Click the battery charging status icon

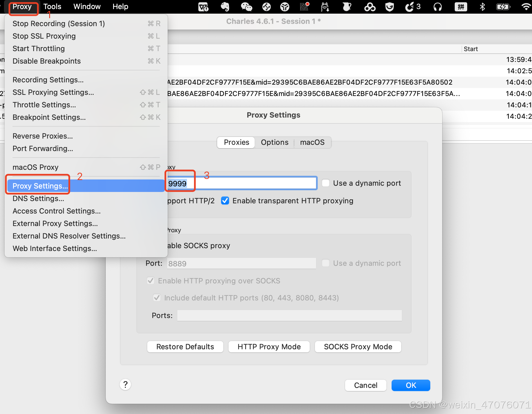pos(503,7)
